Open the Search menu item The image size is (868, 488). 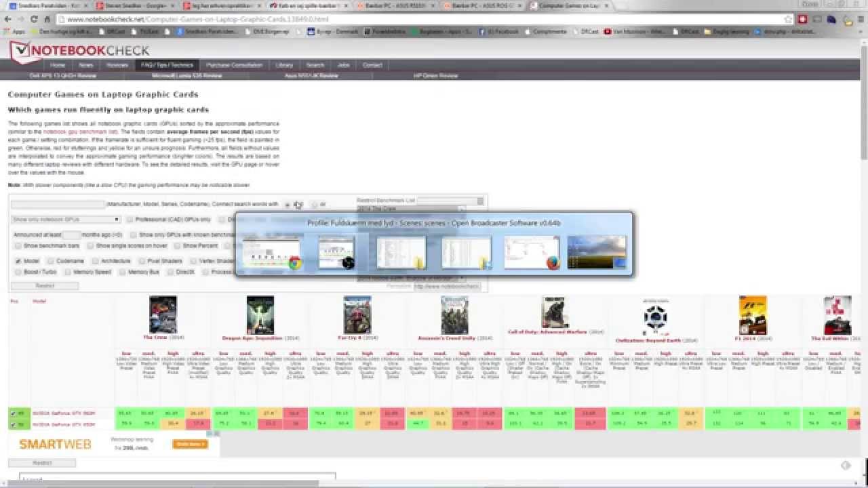pyautogui.click(x=315, y=65)
